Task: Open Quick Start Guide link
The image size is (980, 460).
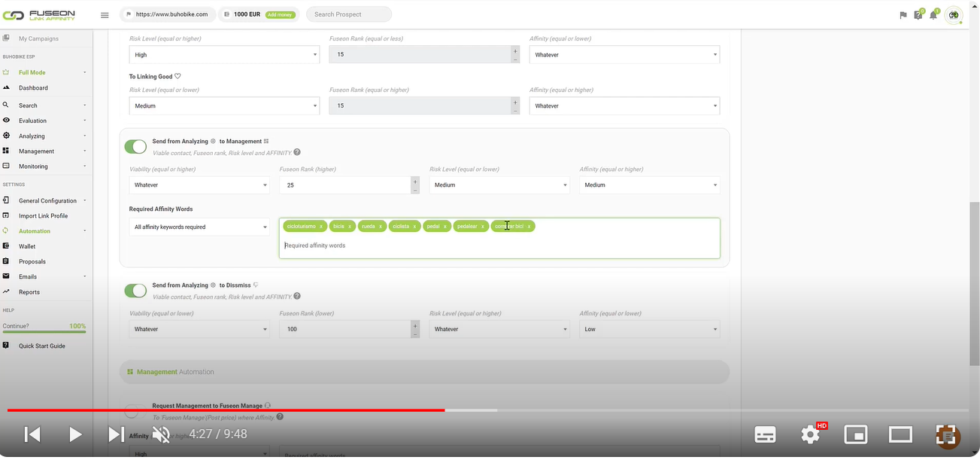Action: (41, 346)
